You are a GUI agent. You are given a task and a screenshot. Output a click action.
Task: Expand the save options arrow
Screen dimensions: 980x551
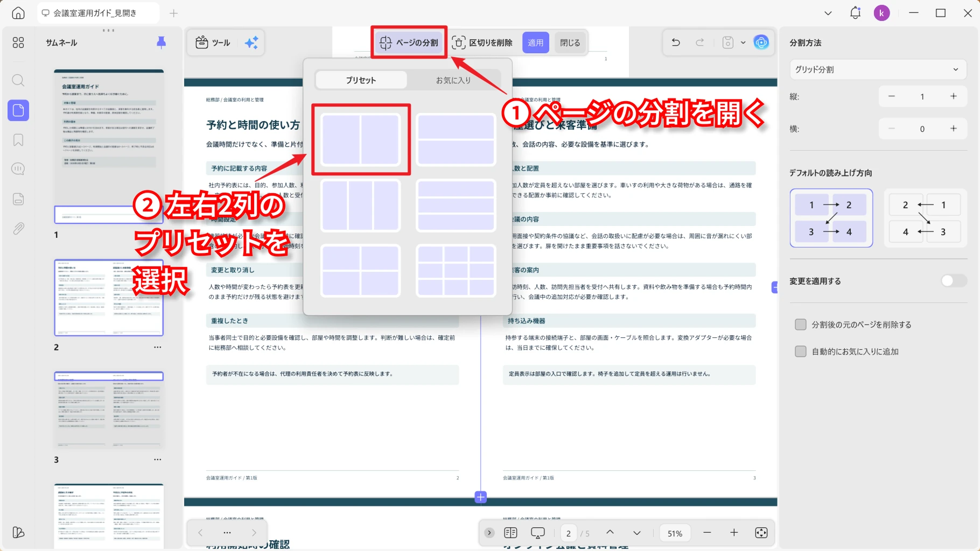click(743, 43)
